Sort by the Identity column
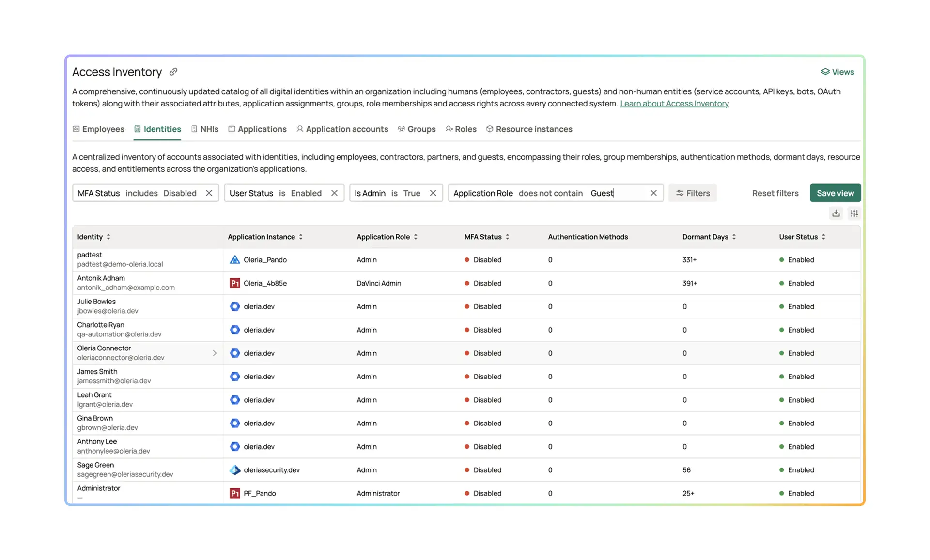The image size is (930, 560). click(x=108, y=237)
